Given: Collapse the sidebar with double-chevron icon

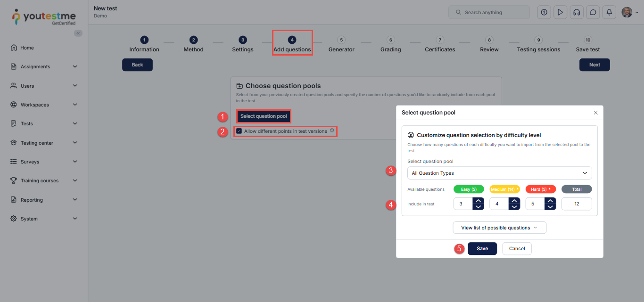Looking at the screenshot, I should (x=78, y=33).
